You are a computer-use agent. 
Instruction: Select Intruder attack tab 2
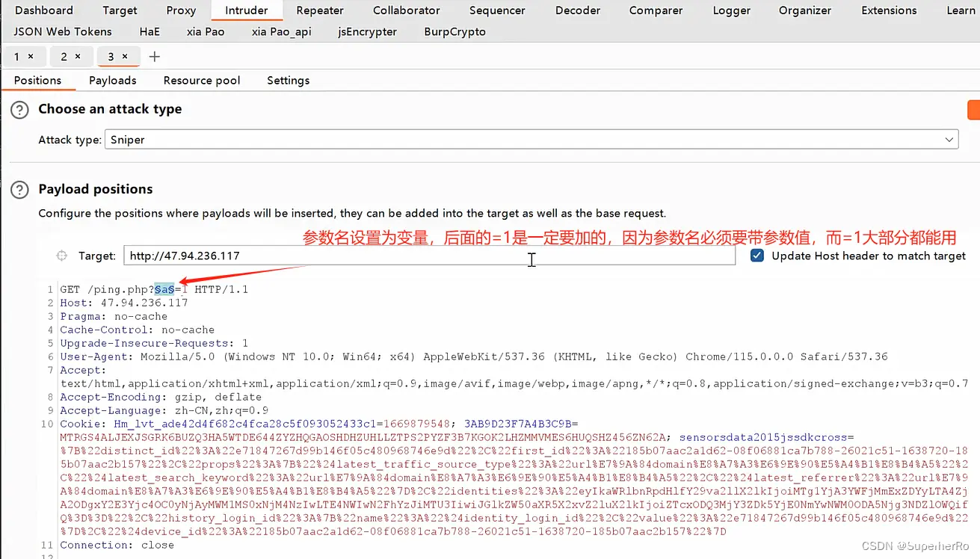click(x=64, y=56)
